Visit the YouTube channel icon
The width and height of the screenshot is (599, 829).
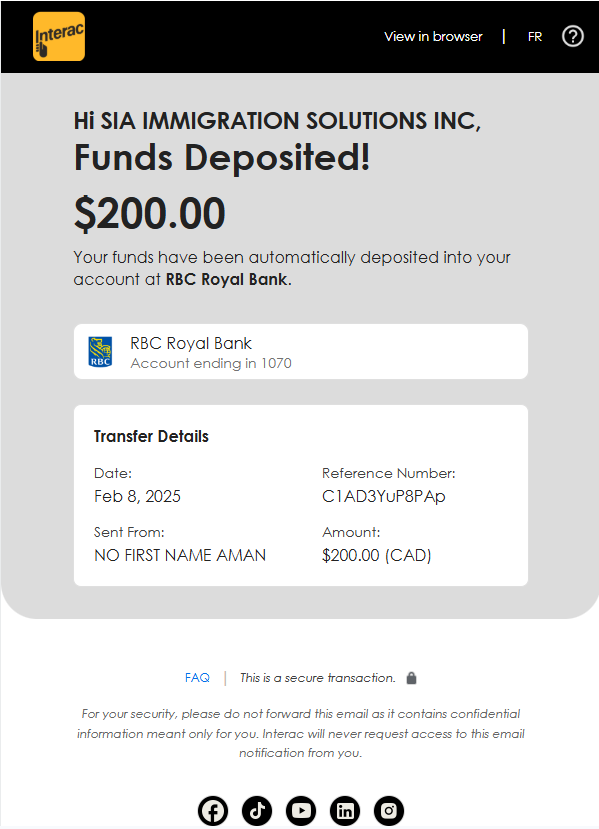(301, 810)
